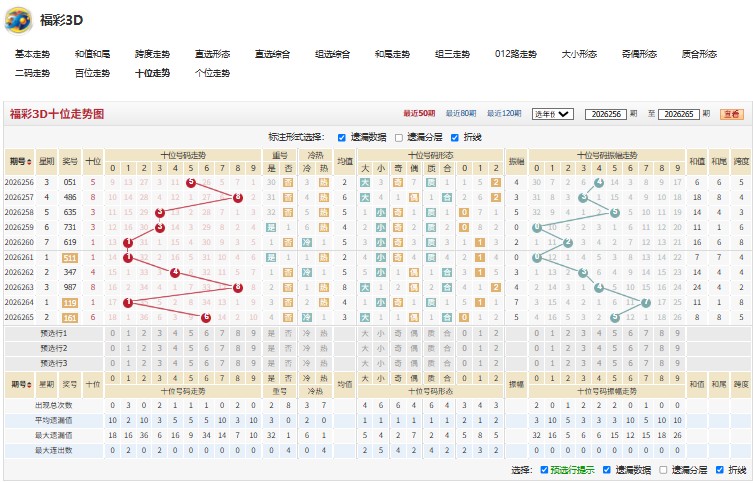Enable the top 遗漏分层 checkbox
The width and height of the screenshot is (753, 483).
pyautogui.click(x=399, y=138)
